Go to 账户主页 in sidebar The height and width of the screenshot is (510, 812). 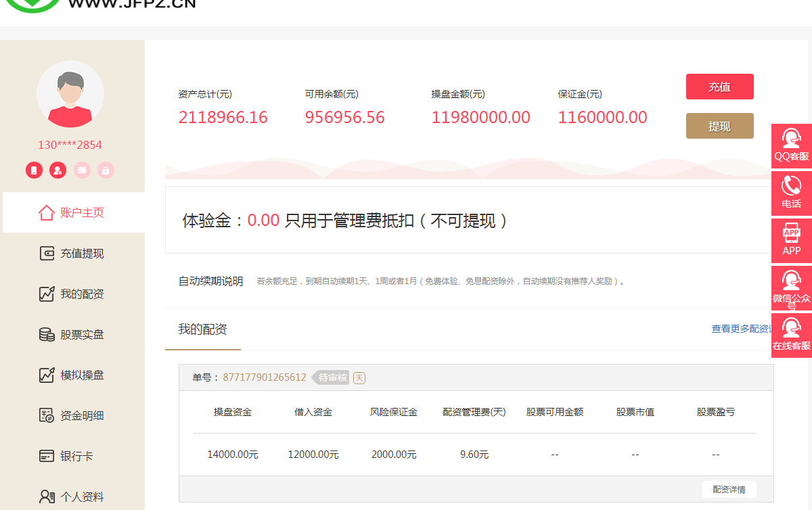(x=73, y=213)
